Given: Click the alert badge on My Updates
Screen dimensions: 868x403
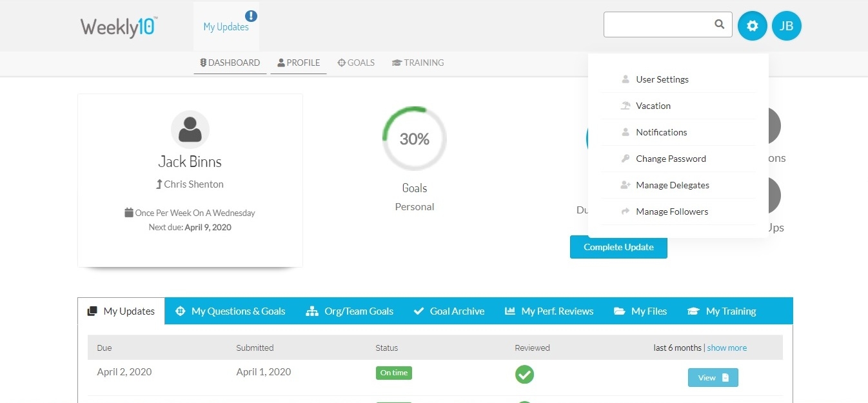Looking at the screenshot, I should tap(251, 16).
